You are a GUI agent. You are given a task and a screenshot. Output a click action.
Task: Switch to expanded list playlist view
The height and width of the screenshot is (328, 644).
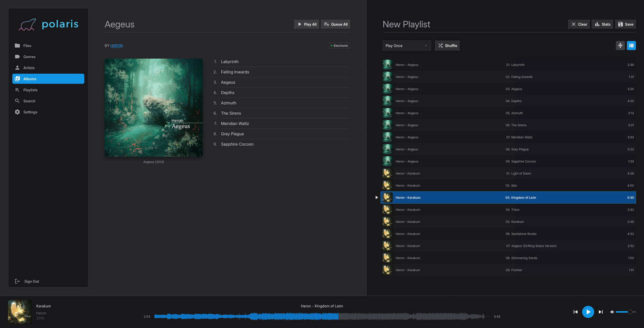click(x=631, y=46)
